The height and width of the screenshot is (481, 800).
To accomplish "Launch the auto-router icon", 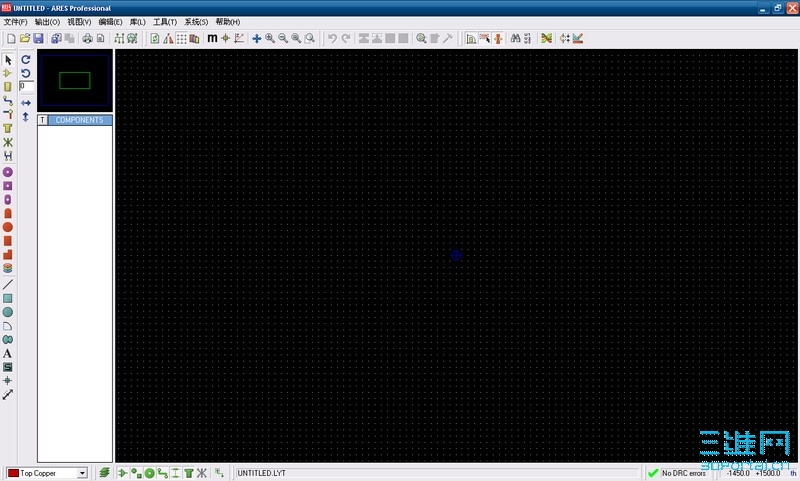I will point(546,38).
